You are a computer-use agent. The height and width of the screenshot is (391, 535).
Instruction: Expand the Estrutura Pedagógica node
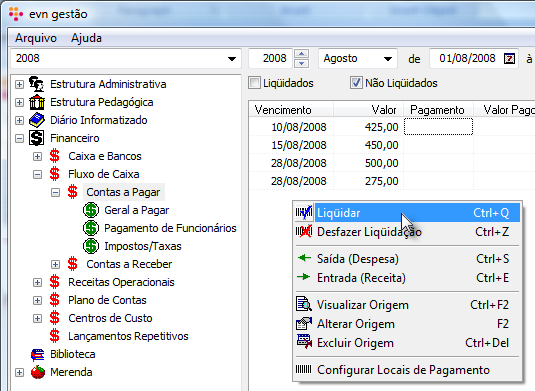pyautogui.click(x=19, y=102)
